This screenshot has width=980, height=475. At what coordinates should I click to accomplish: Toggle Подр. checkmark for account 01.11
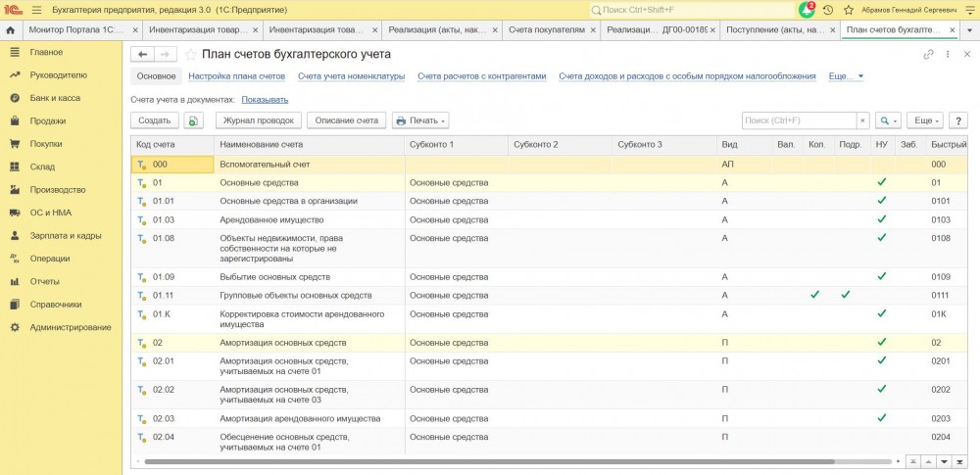click(x=846, y=295)
